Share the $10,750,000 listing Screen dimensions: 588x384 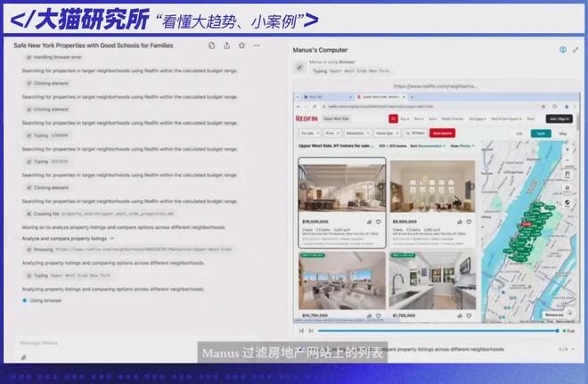[369, 315]
